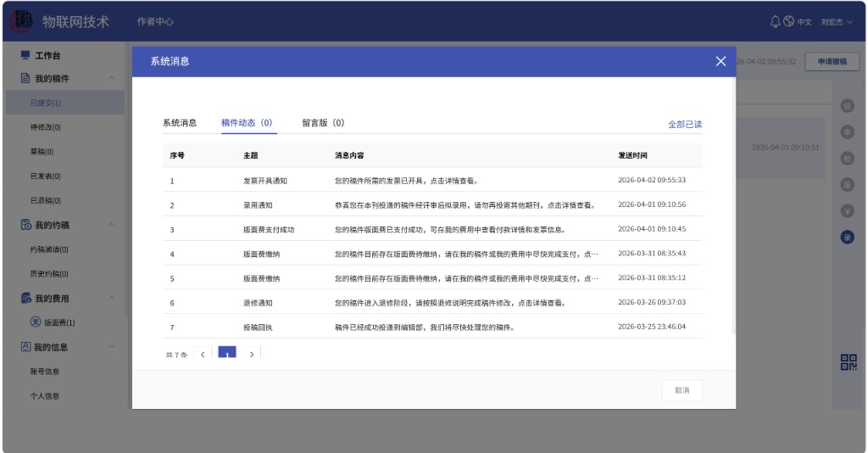Click the blue 录 step icon
This screenshot has height=453, width=868.
coord(846,238)
